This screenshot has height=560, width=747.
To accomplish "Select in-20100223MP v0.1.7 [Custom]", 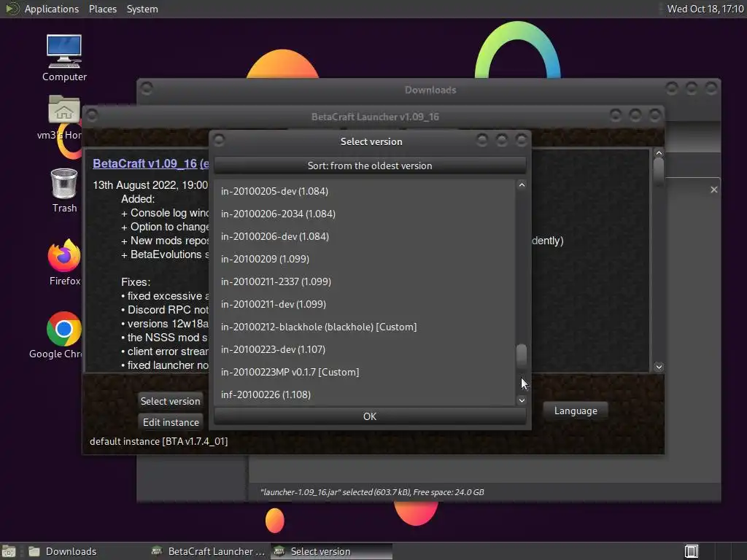I will click(365, 372).
